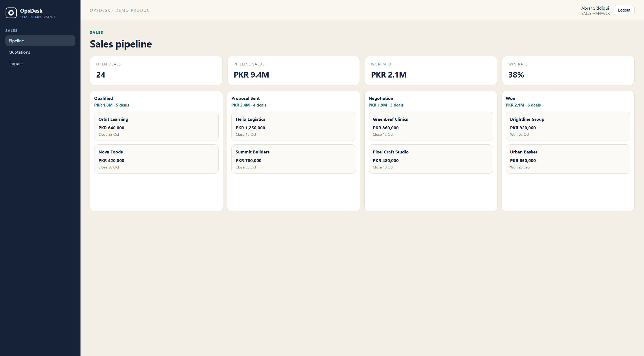This screenshot has width=644, height=356.
Task: Click the Qualified column heading
Action: click(x=104, y=98)
